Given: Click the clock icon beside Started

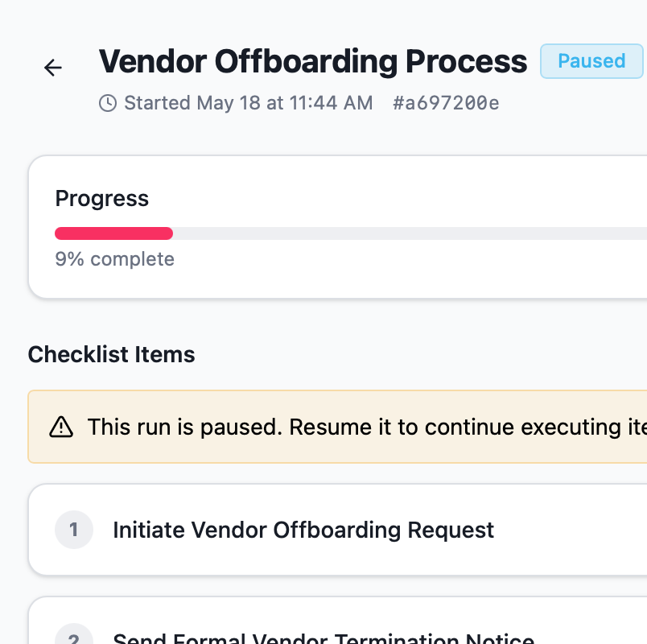Looking at the screenshot, I should click(x=108, y=103).
